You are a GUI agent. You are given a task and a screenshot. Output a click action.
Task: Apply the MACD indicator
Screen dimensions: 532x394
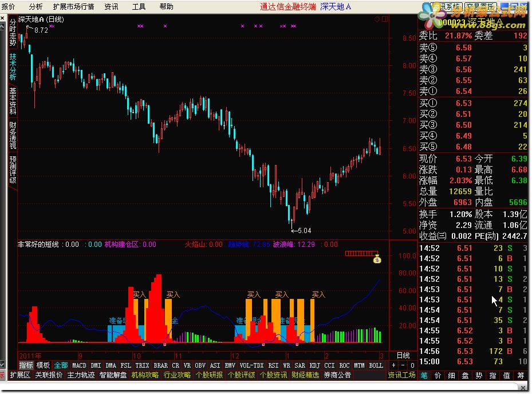coord(79,365)
